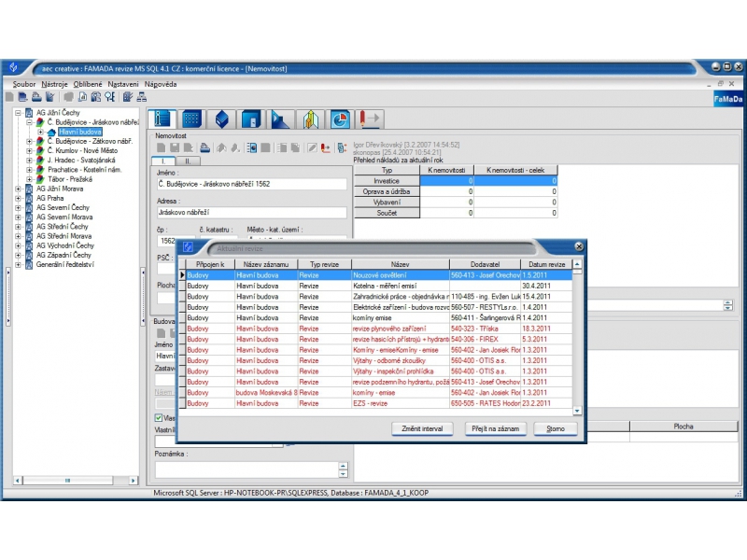Click the blue info module icon

point(164,119)
